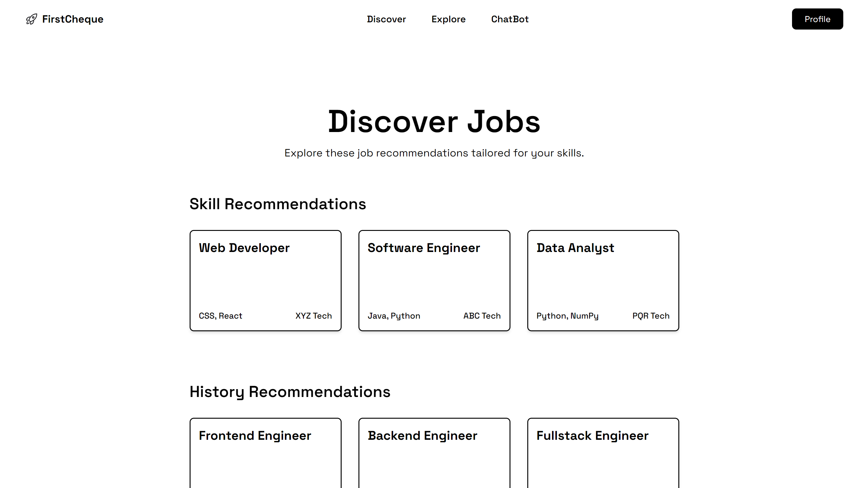This screenshot has height=488, width=868.
Task: Click the 'Explore these job recommendations' subtitle
Action: tap(434, 153)
